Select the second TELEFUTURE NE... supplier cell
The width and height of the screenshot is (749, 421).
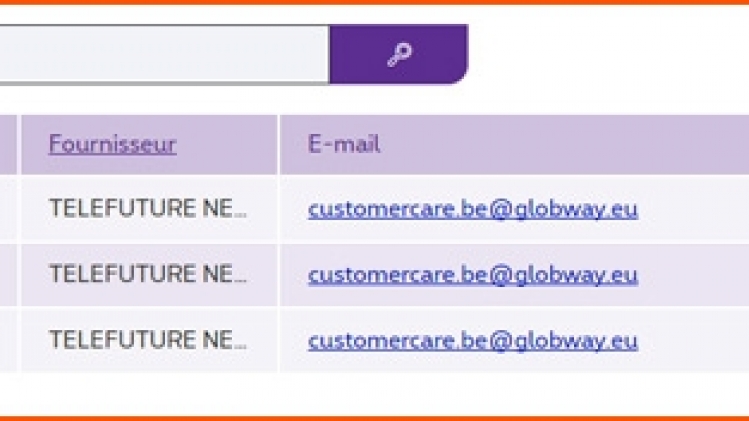(149, 274)
